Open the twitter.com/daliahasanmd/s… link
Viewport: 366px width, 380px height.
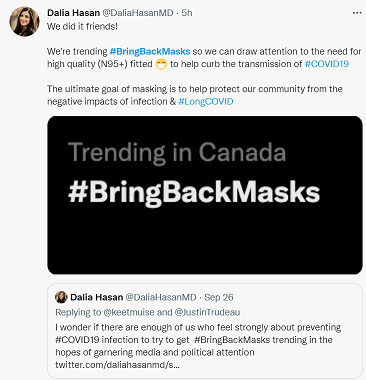117,365
